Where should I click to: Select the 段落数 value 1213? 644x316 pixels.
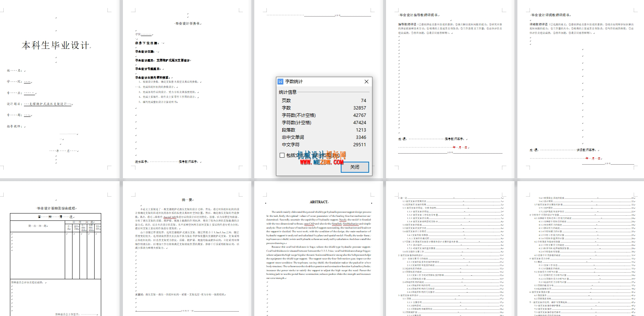pos(361,130)
